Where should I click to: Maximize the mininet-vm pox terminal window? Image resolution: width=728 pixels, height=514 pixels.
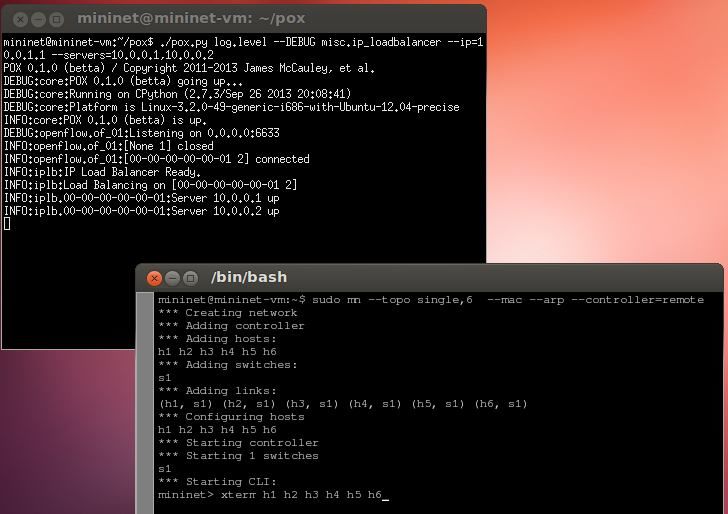pos(56,19)
